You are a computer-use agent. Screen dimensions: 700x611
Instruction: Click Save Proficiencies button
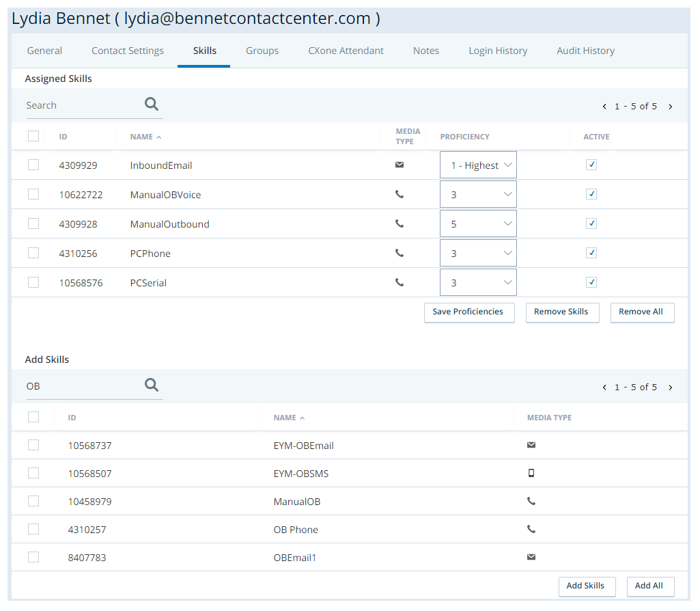pos(469,312)
